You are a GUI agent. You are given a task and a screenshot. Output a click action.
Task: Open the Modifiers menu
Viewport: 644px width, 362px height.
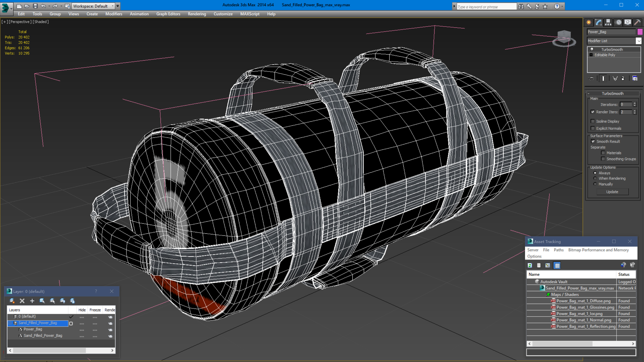point(114,14)
